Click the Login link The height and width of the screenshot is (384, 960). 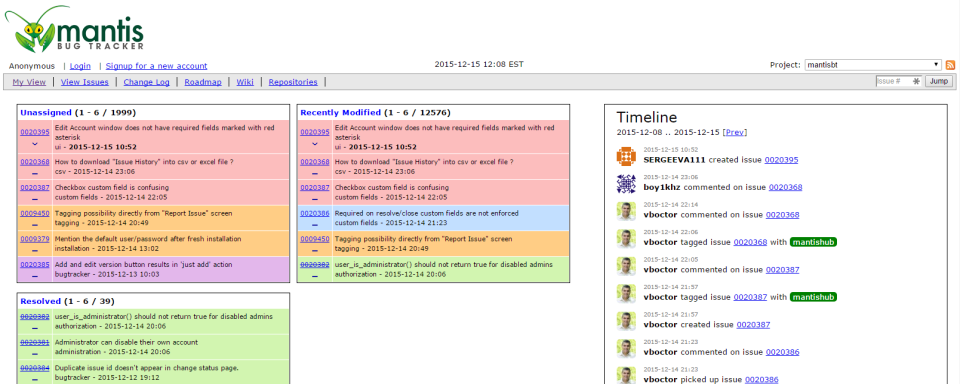(80, 66)
